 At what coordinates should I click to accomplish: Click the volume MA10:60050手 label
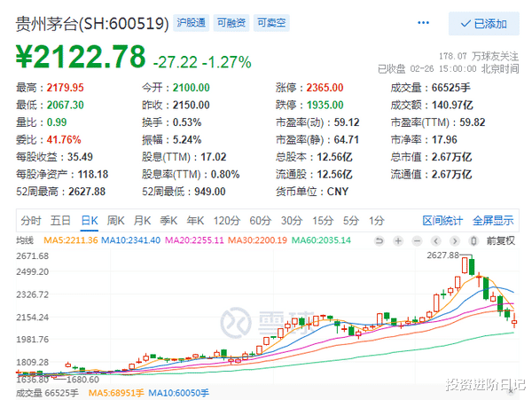click(x=179, y=393)
